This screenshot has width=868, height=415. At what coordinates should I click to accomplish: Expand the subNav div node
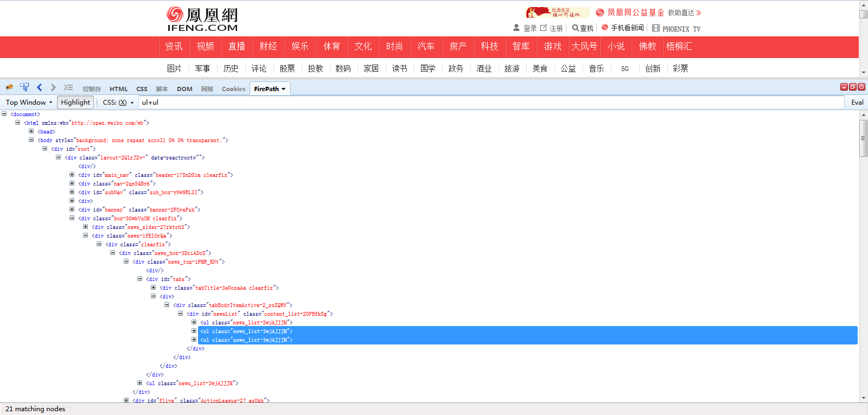pyautogui.click(x=72, y=192)
